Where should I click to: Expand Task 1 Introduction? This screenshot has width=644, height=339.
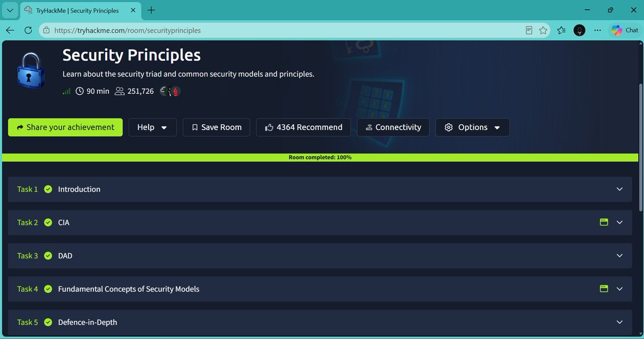(320, 189)
